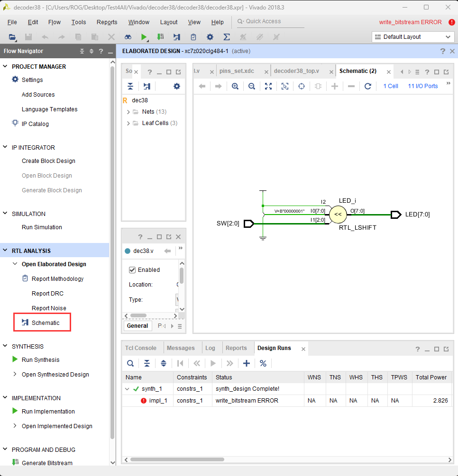
Task: Click the report clipboard toolbar icon
Action: tap(193, 37)
